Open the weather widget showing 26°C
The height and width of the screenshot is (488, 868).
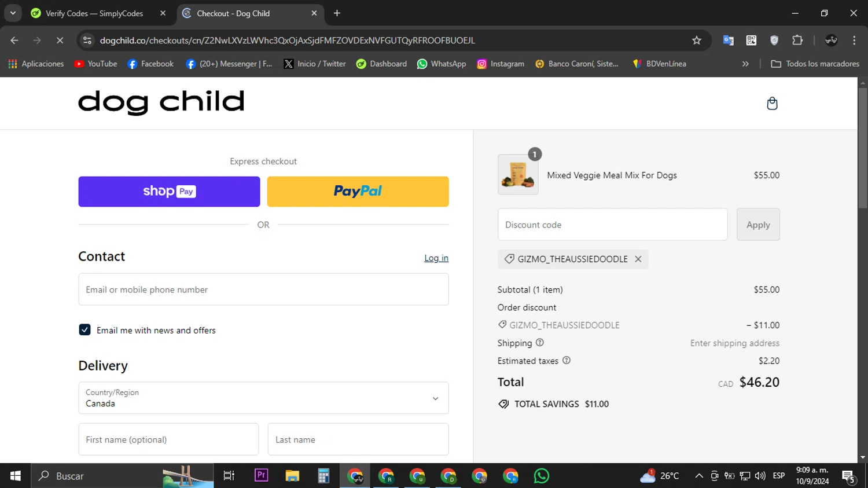point(660,476)
